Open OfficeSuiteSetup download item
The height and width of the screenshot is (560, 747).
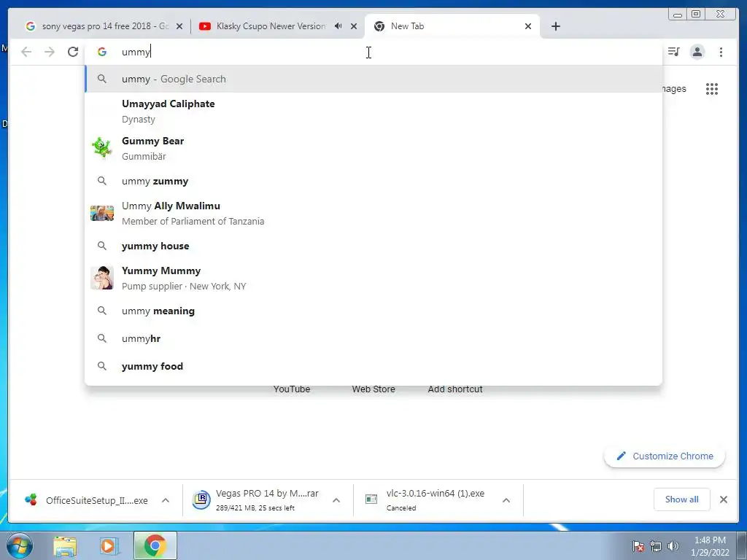pos(88,500)
